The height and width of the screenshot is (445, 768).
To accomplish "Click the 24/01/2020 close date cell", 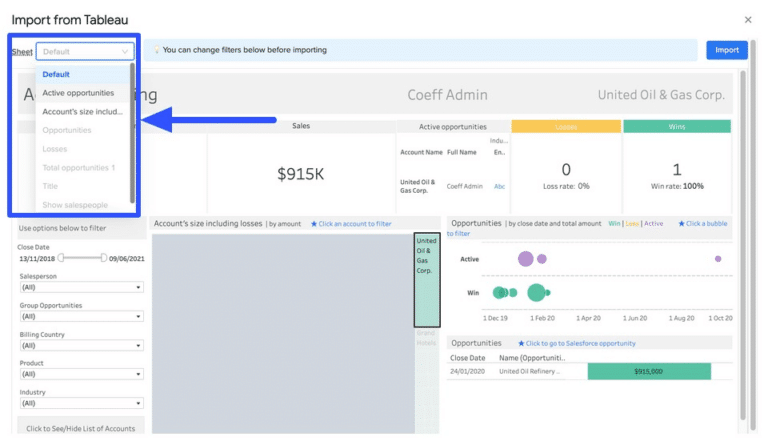I will click(x=467, y=371).
